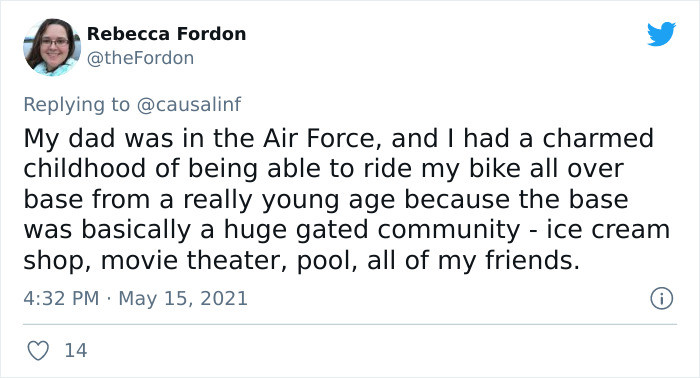Click the 14 likes count

pyautogui.click(x=76, y=350)
